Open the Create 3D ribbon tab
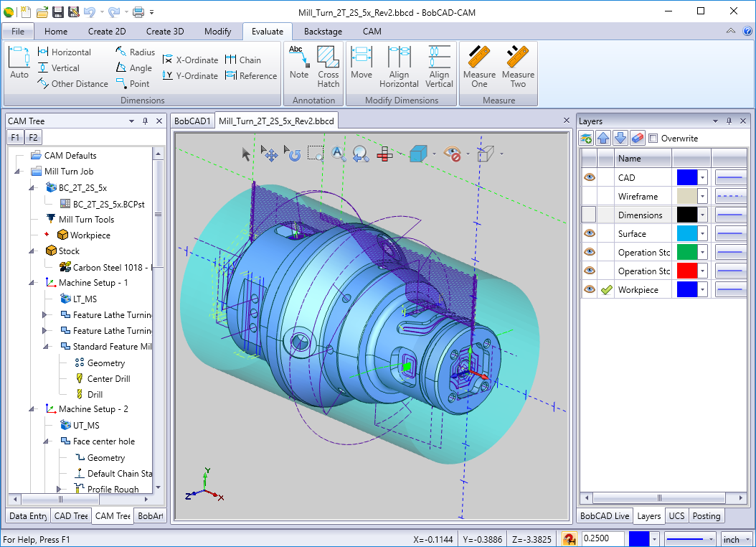 coord(165,32)
